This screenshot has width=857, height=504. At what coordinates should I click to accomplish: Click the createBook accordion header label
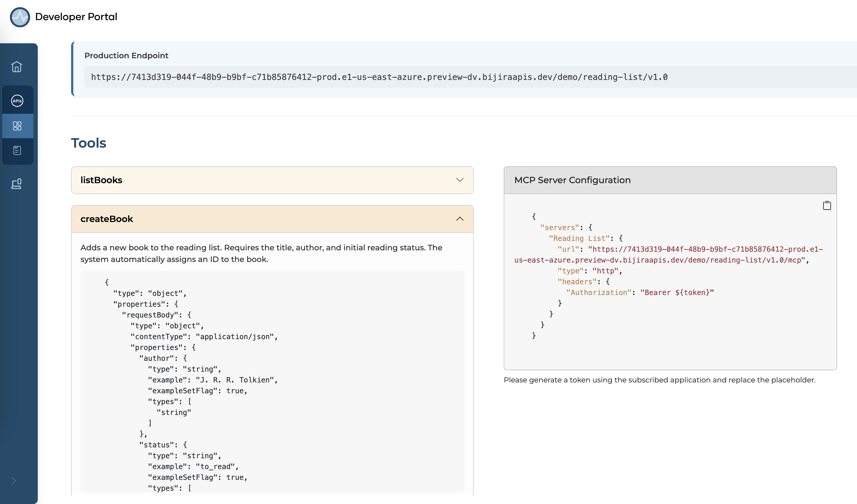point(107,219)
